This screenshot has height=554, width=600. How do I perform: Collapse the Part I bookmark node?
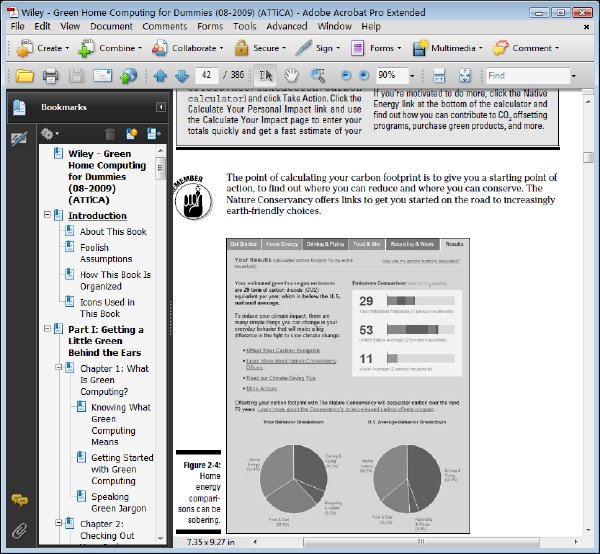(x=47, y=328)
